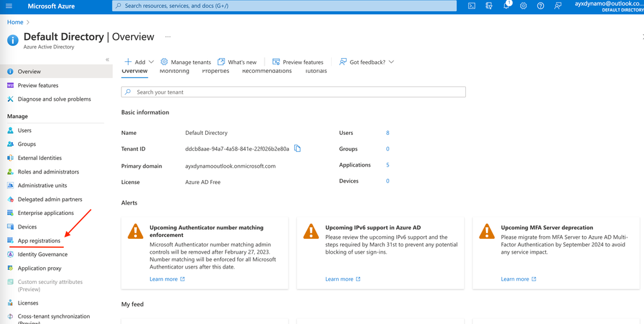Click the Roles and administrators icon
The image size is (644, 324).
pyautogui.click(x=11, y=172)
